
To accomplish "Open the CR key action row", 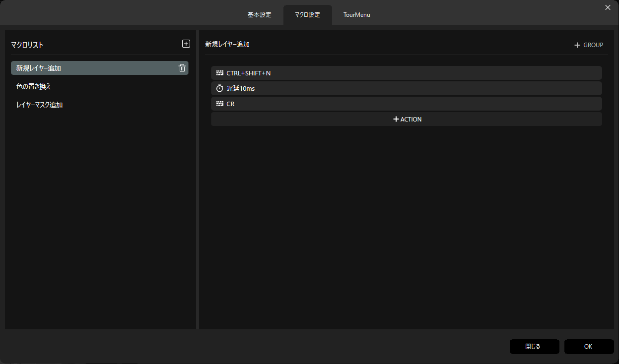I will [407, 104].
